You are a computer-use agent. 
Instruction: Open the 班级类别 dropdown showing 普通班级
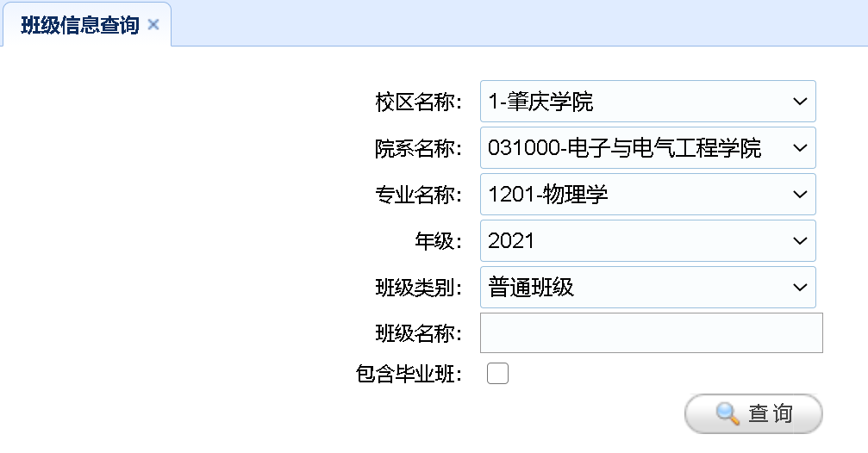click(x=647, y=288)
